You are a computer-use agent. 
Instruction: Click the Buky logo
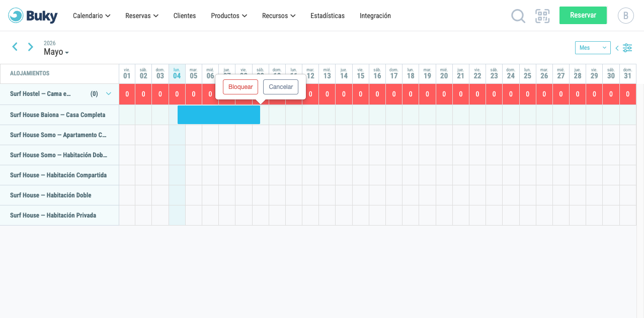point(33,16)
